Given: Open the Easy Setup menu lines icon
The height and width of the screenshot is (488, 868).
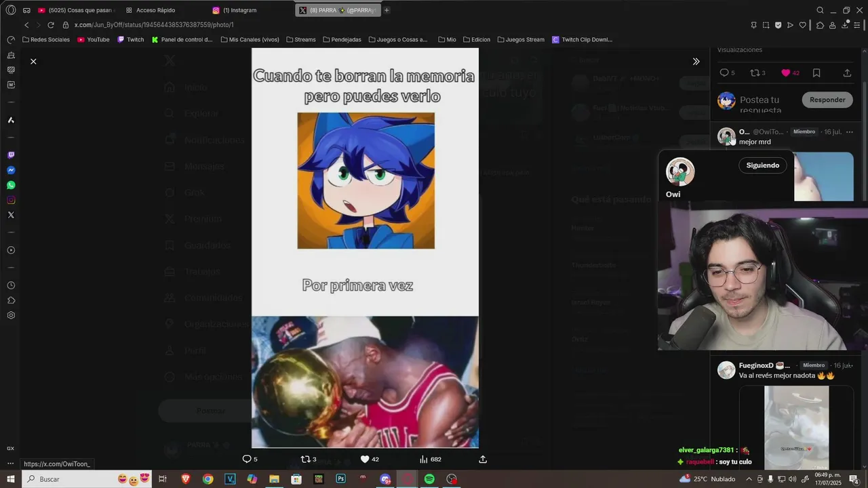Looking at the screenshot, I should [858, 25].
